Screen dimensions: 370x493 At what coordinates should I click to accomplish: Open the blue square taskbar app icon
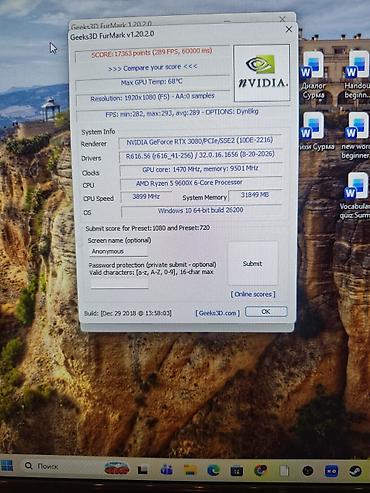pos(331,471)
